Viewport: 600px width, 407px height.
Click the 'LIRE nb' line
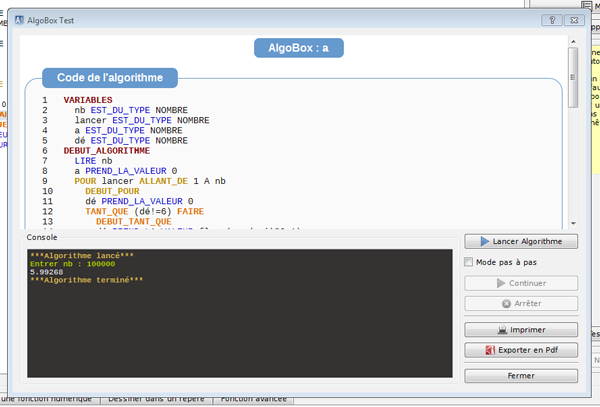point(93,161)
